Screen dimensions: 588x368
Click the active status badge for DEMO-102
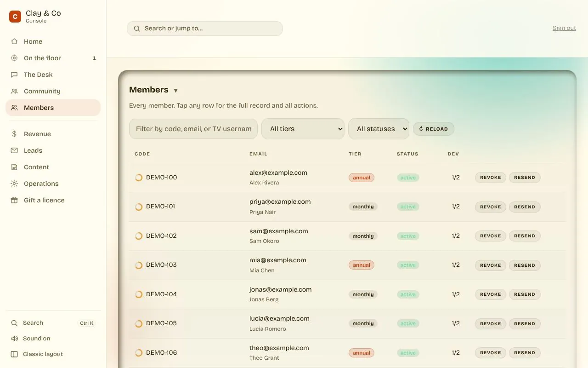pos(408,236)
